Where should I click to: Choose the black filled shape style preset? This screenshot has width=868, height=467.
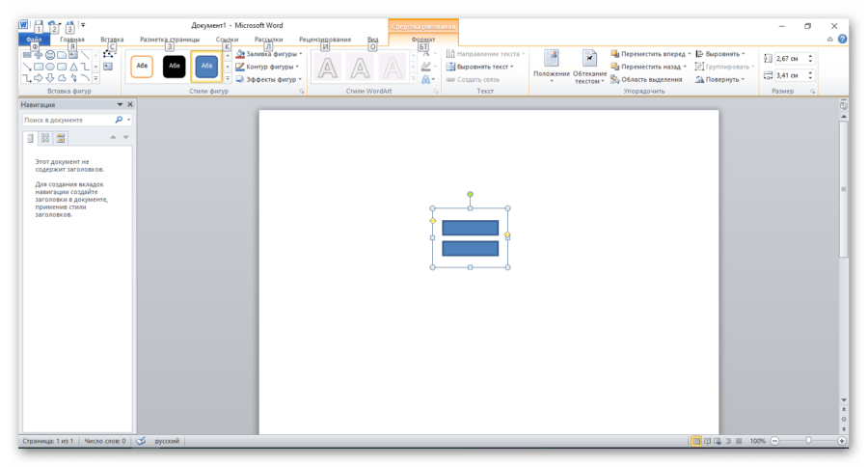[x=174, y=66]
